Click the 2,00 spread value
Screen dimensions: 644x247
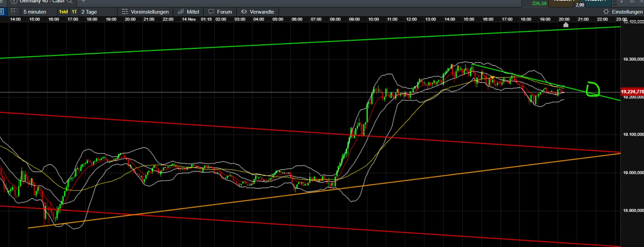click(x=580, y=5)
